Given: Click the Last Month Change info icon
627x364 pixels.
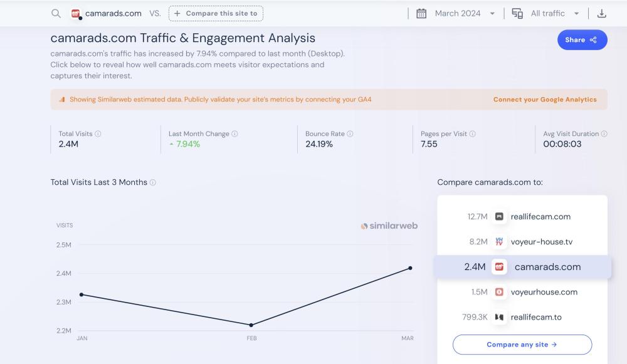Looking at the screenshot, I should (x=234, y=134).
